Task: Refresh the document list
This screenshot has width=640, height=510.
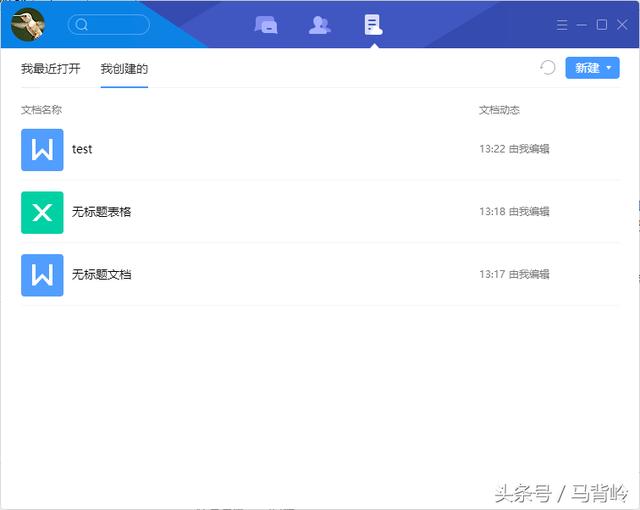Action: (x=548, y=67)
